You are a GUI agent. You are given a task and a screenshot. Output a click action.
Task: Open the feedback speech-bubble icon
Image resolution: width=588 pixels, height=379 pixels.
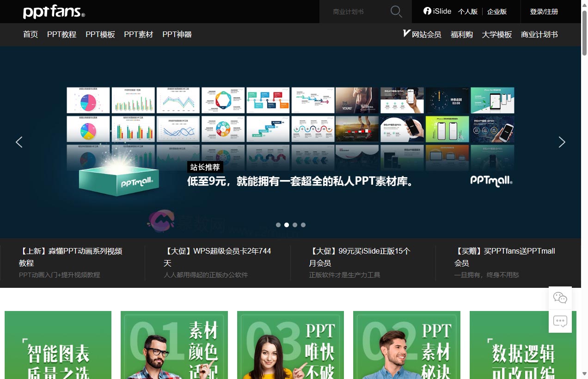pos(560,321)
